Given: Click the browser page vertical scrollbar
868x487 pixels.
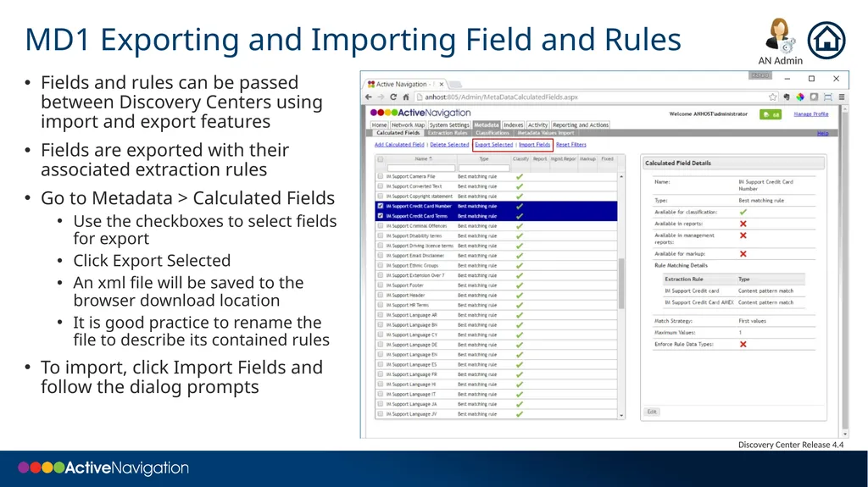Looking at the screenshot, I should pyautogui.click(x=845, y=271).
